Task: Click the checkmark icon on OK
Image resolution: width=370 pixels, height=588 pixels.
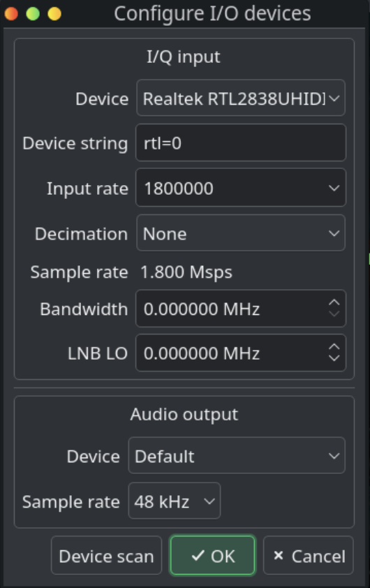Action: (x=198, y=555)
